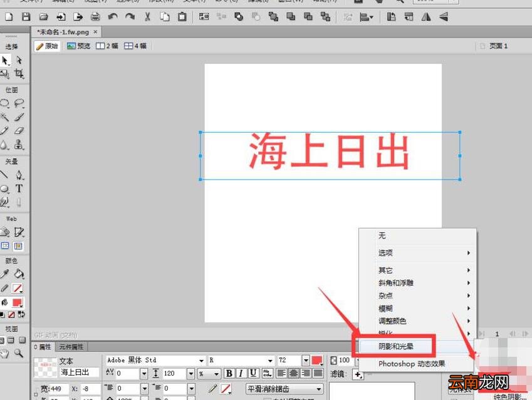The height and width of the screenshot is (400, 532).
Task: Set text alignment to left
Action: pos(281,373)
